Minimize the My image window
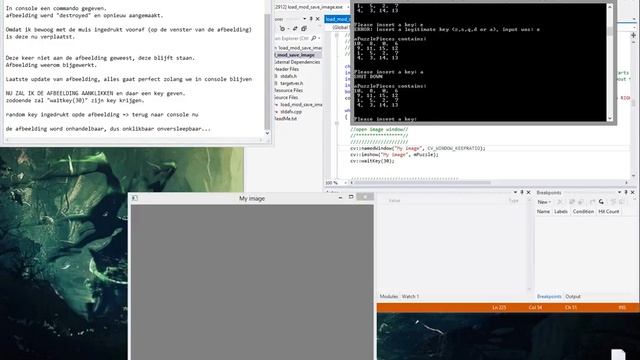The width and height of the screenshot is (640, 360). [x=340, y=198]
